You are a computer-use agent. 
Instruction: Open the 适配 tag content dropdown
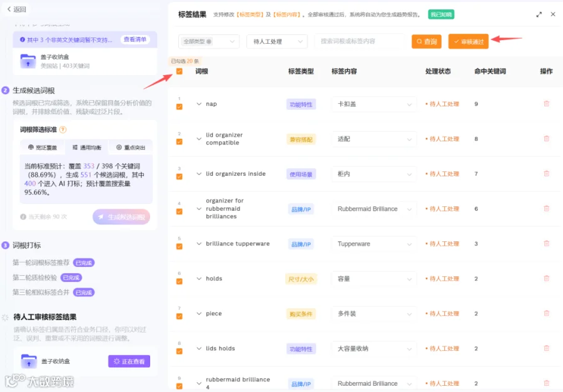click(374, 139)
